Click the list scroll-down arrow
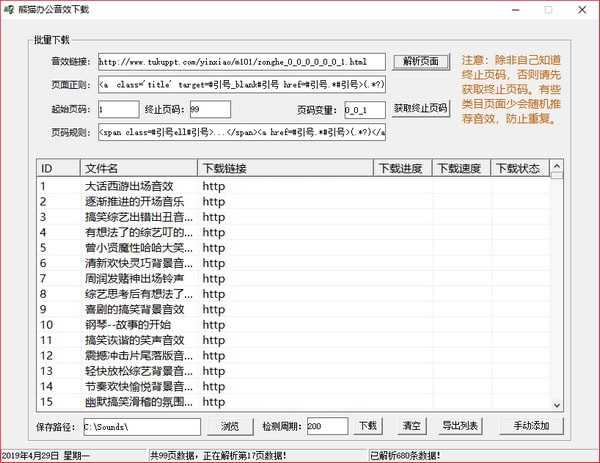The height and width of the screenshot is (463, 600). coord(557,405)
